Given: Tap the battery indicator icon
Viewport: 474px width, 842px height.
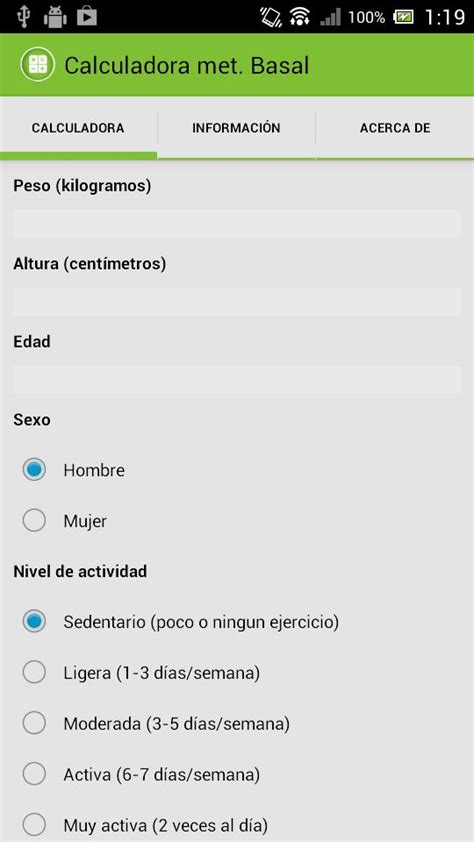Looking at the screenshot, I should 403,17.
